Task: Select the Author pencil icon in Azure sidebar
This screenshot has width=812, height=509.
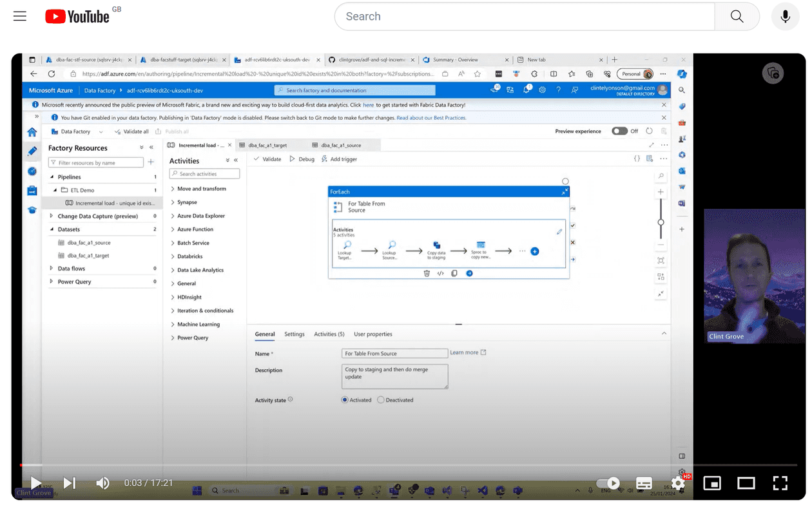Action: click(32, 152)
